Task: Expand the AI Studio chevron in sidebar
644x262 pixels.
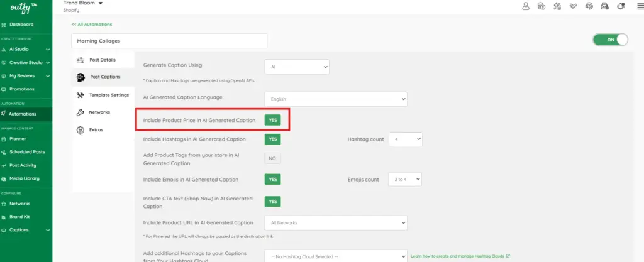Action: click(48, 50)
